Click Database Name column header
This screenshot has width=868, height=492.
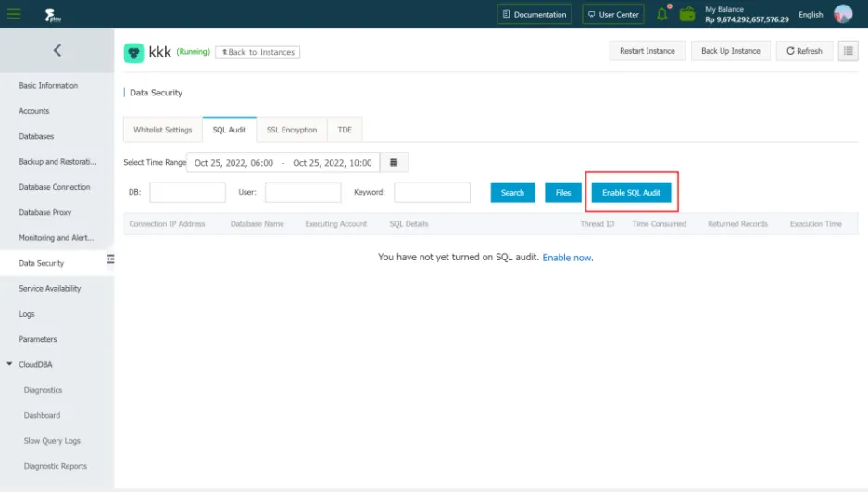point(257,224)
